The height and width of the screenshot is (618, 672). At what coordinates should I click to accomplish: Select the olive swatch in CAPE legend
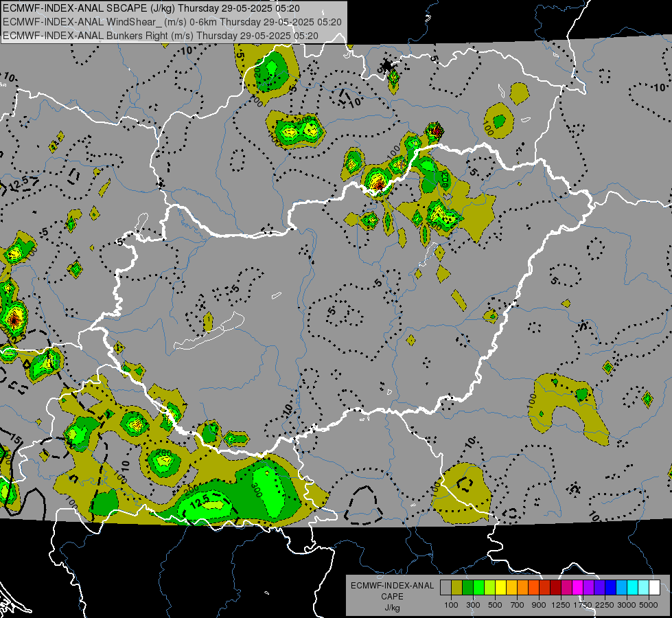[x=456, y=588]
